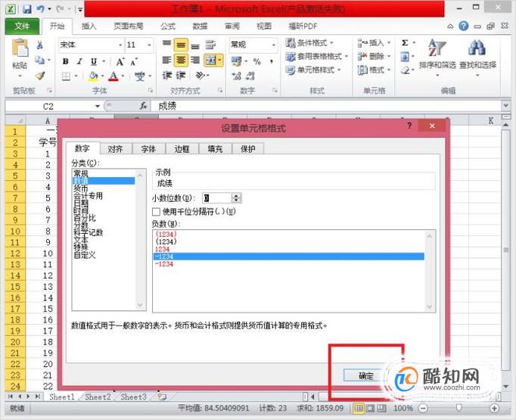Image resolution: width=516 pixels, height=420 pixels.
Task: Switch to the Border tab in dialog
Action: (x=182, y=149)
